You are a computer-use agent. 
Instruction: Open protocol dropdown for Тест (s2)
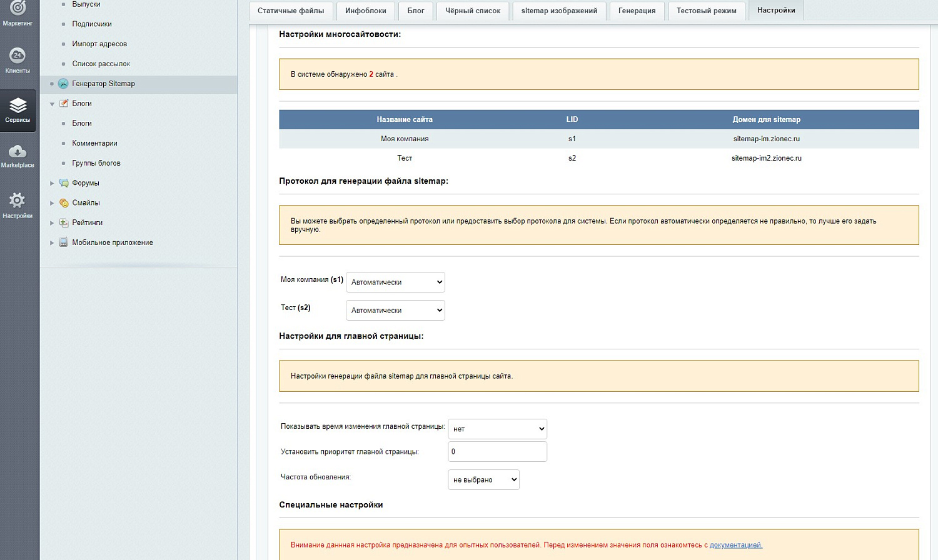[x=395, y=310]
